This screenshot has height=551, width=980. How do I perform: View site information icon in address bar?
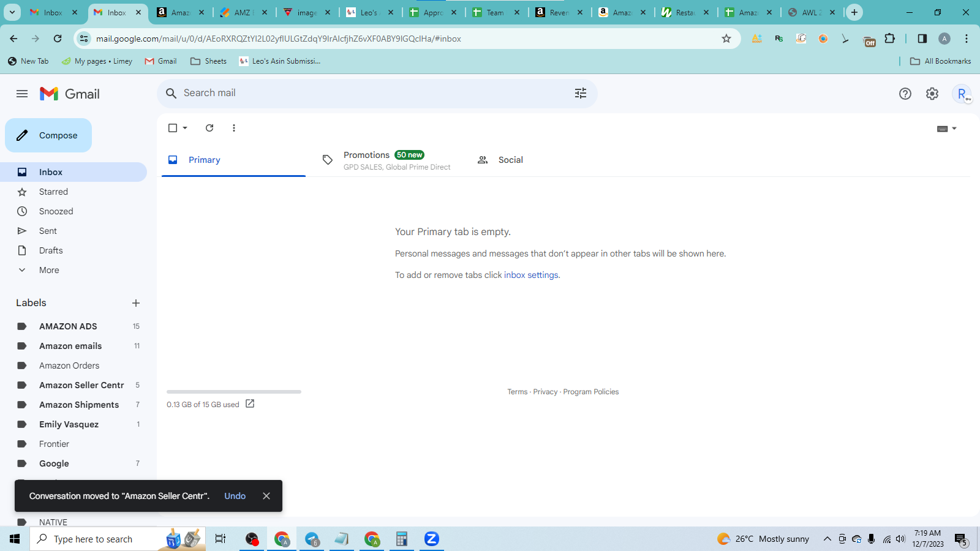click(x=85, y=39)
